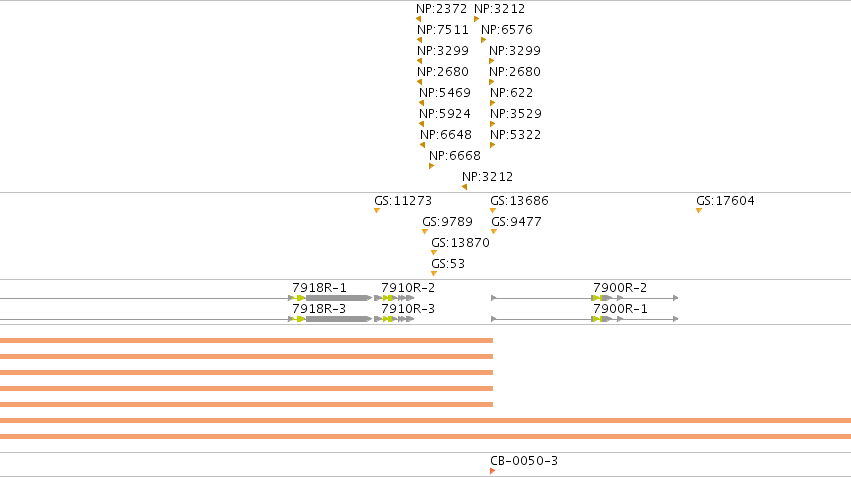851x477 pixels.
Task: Click the NP:5322 insertion label
Action: [516, 135]
